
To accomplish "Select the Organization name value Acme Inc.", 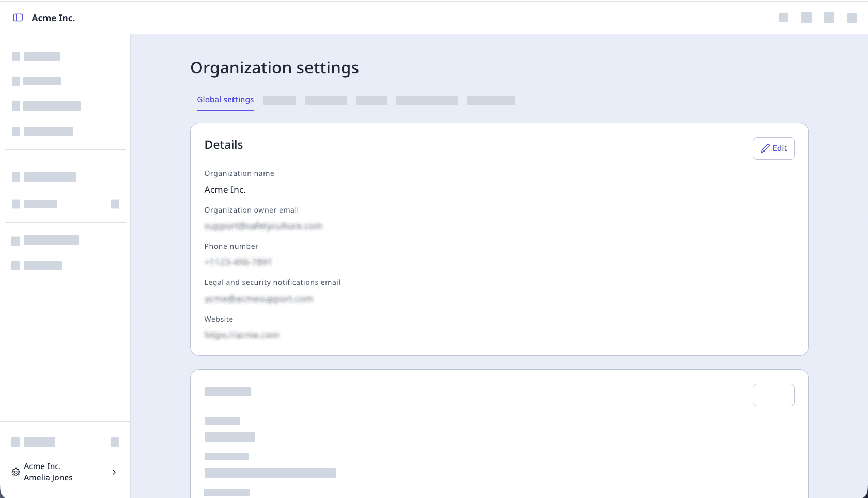I will point(225,190).
